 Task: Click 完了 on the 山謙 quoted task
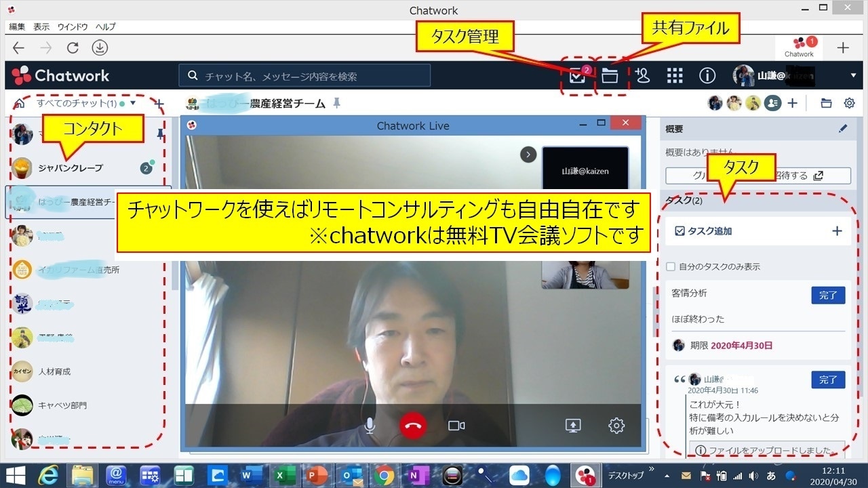click(x=828, y=380)
